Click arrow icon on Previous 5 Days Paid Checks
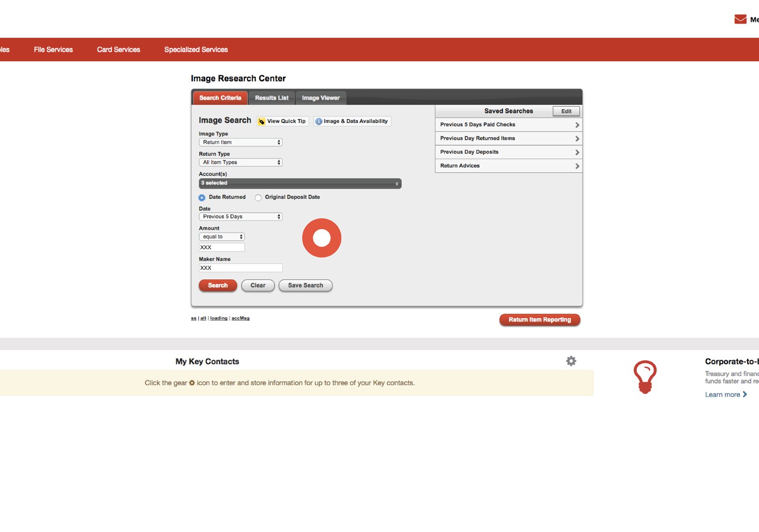 (578, 124)
